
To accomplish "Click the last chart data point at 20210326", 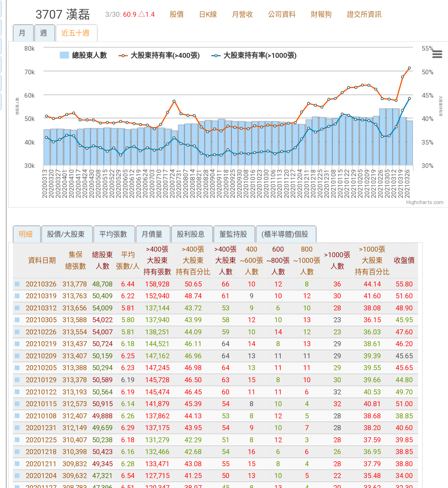I will pos(409,68).
